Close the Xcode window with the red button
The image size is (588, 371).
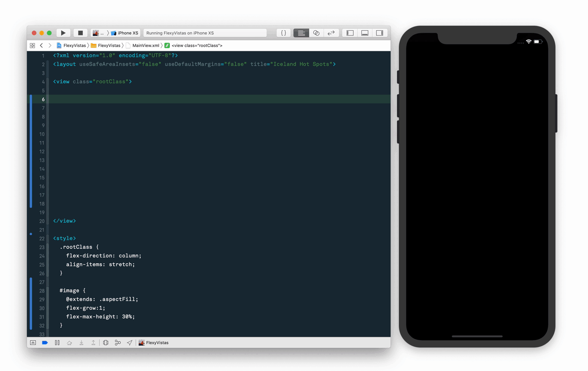[x=34, y=33]
